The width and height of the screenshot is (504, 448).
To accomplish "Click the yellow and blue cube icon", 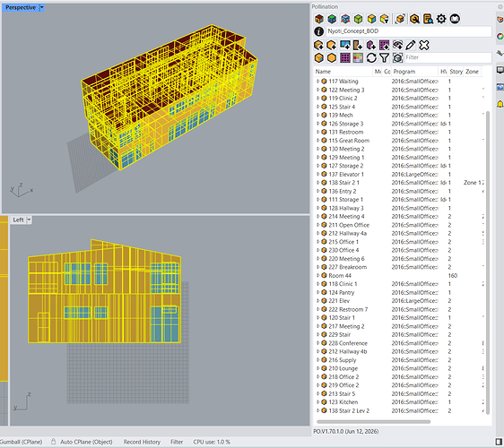I will coord(371,19).
